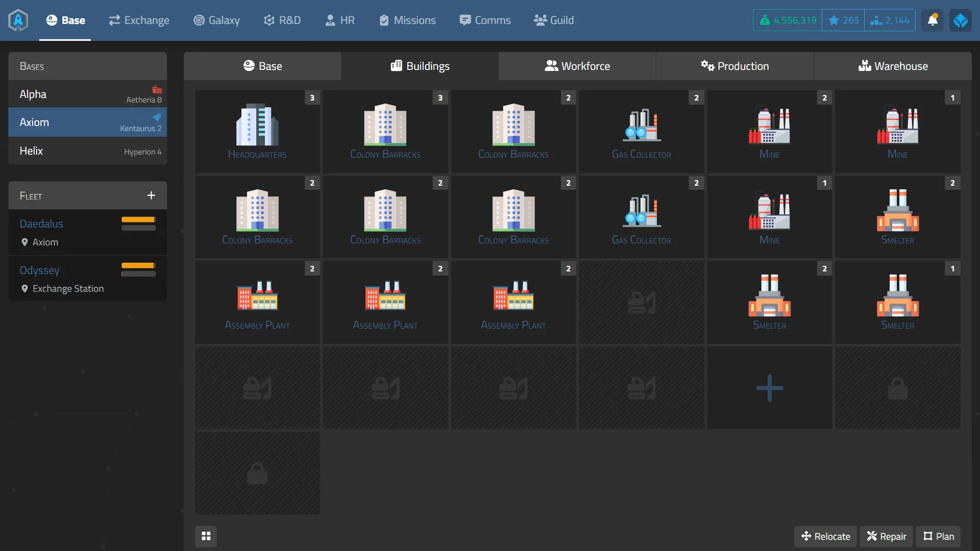Click the empty slot plus icon

[x=770, y=388]
